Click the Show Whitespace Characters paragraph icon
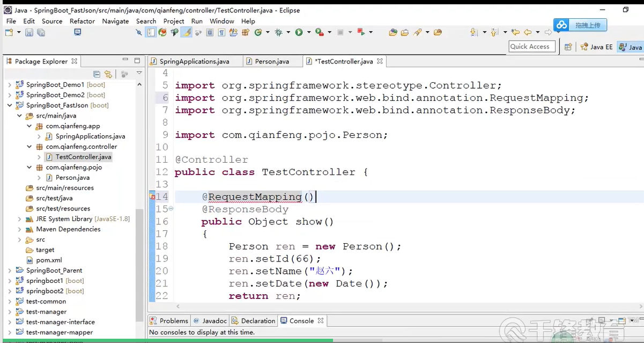Viewport: 644px width, 343px height. point(222,32)
